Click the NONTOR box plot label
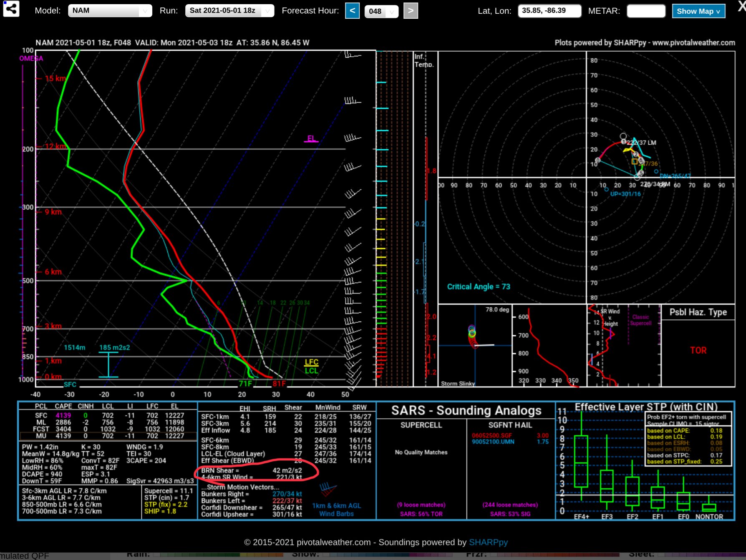This screenshot has width=746, height=560. click(709, 517)
